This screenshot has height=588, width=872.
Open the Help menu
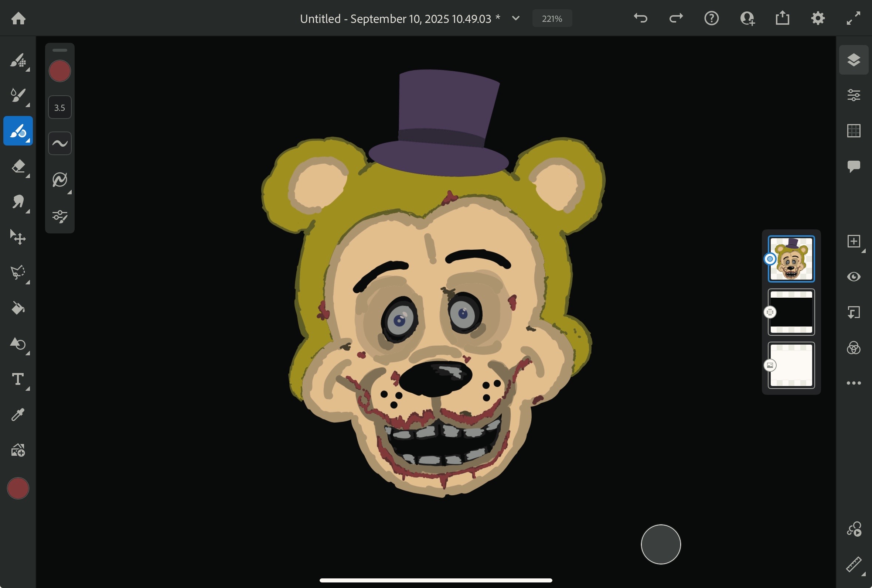pyautogui.click(x=712, y=18)
